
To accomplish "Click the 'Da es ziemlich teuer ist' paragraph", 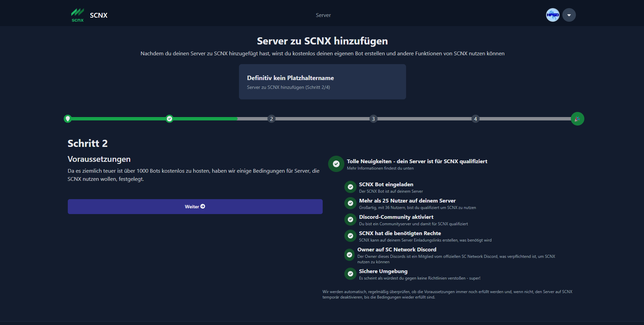I will (x=194, y=175).
